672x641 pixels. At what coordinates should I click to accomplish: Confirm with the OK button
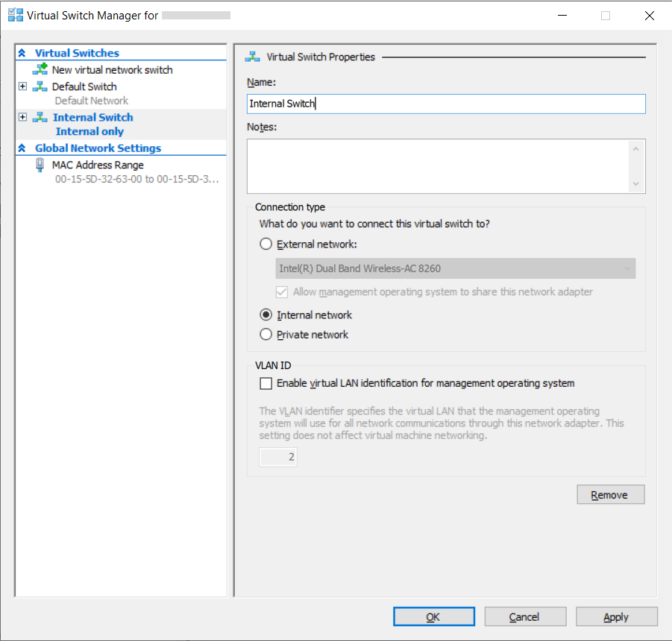(434, 616)
